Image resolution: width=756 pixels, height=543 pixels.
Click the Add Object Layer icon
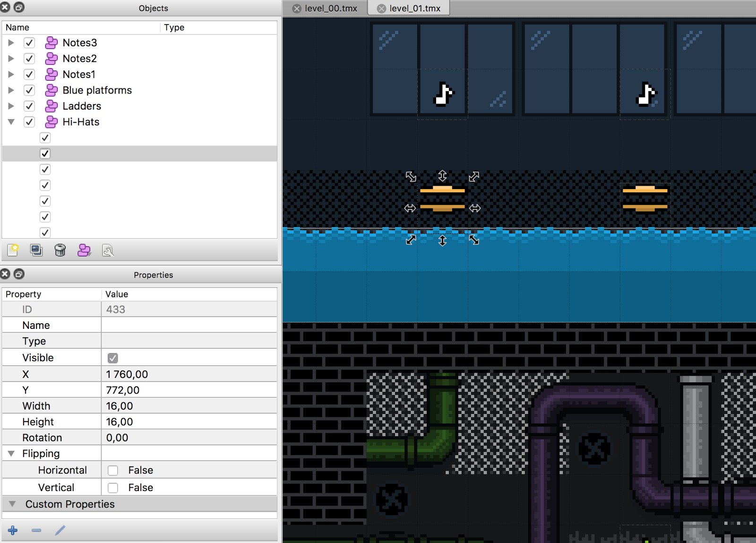(x=13, y=250)
